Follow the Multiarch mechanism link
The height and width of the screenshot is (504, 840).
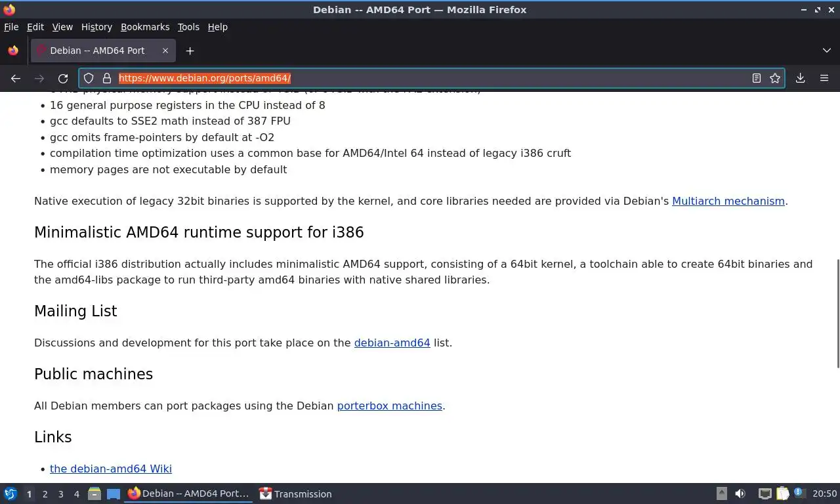click(x=728, y=201)
